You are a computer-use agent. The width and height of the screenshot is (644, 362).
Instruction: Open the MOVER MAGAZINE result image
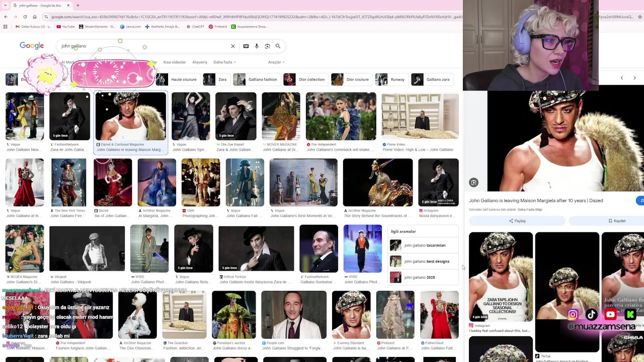(281, 116)
